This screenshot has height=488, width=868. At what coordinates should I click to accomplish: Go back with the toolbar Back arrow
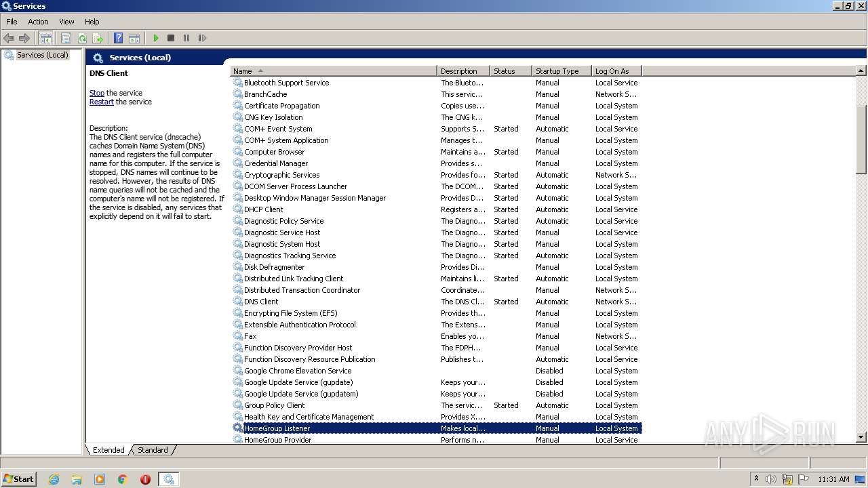coord(9,38)
